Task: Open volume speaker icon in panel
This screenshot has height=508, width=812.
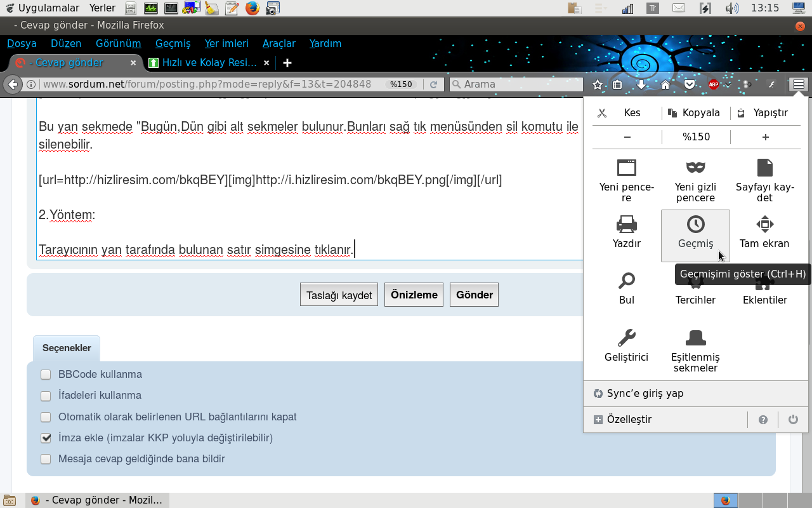Action: click(x=732, y=8)
